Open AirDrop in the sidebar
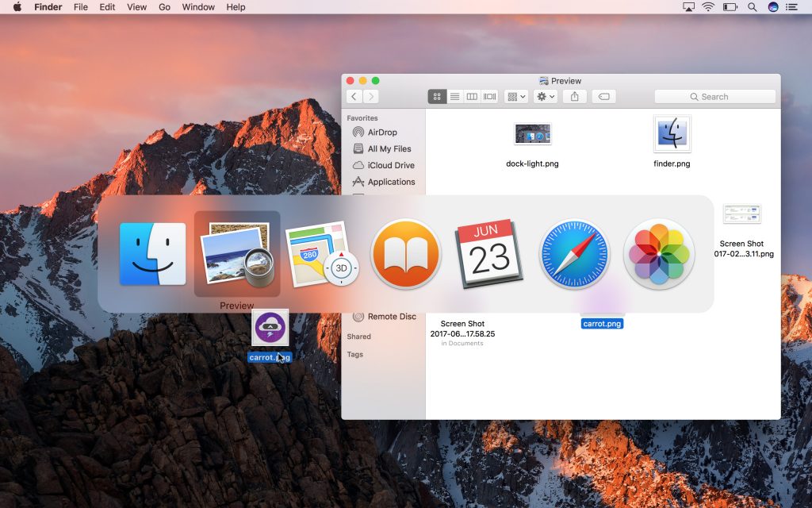Viewport: 812px width, 508px height. (x=383, y=133)
